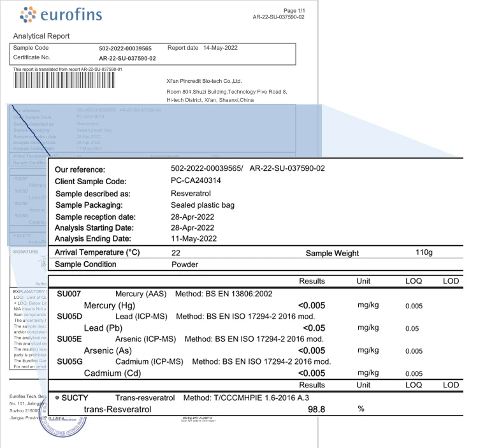Click the SU05D test code

(69, 316)
